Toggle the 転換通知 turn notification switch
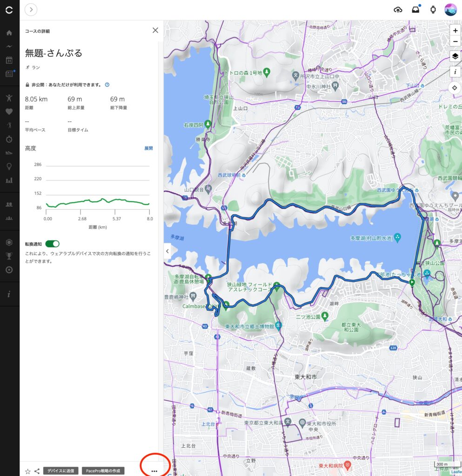Viewport: 462px width, 476px height. [x=52, y=244]
